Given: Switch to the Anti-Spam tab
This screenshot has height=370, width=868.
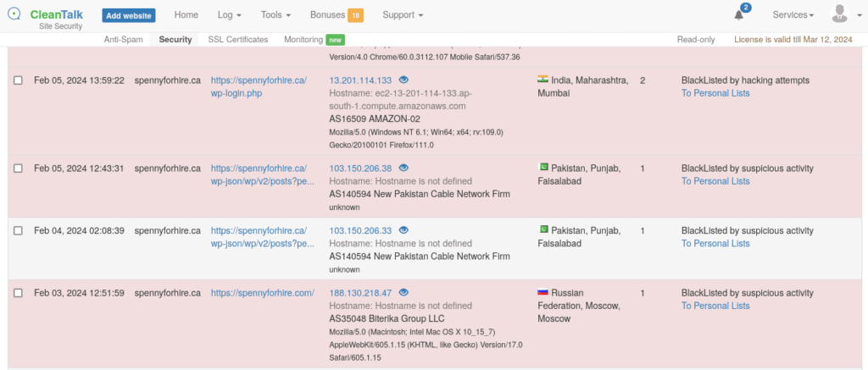Looking at the screenshot, I should point(124,40).
